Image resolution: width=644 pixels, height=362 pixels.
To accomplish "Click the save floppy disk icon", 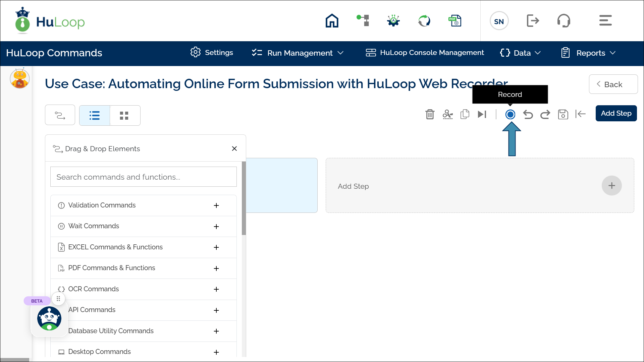I will coord(563,115).
